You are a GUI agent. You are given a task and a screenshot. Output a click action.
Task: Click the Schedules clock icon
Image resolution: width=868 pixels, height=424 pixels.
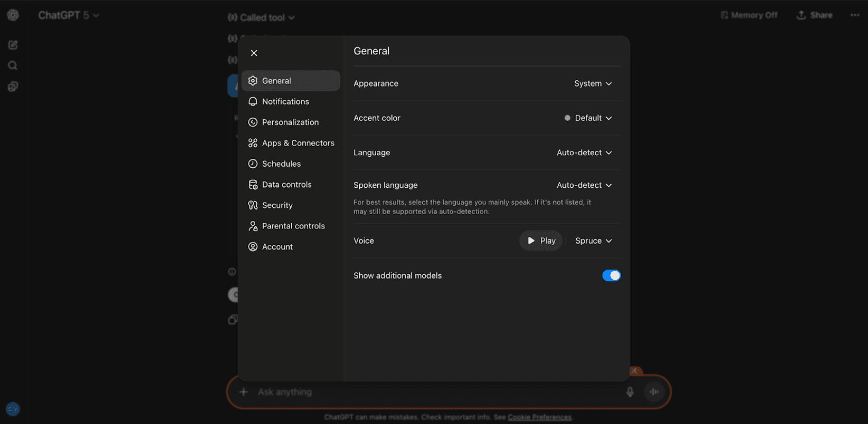[x=253, y=164]
